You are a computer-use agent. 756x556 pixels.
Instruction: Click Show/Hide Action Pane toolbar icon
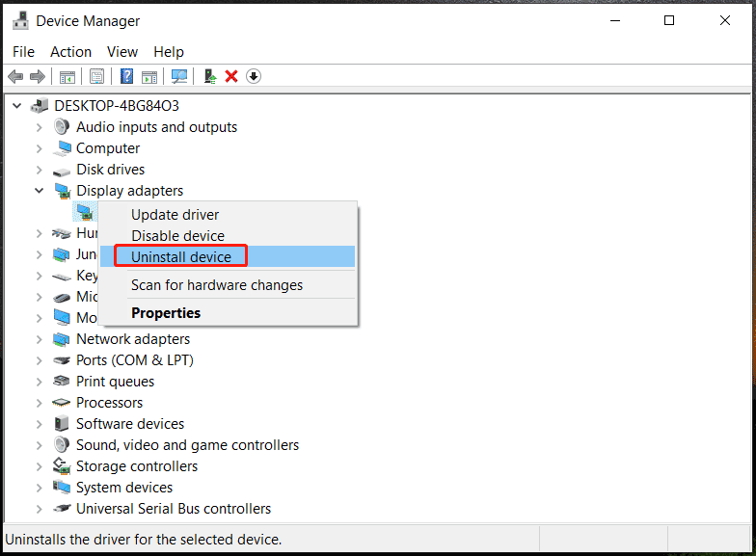[149, 77]
